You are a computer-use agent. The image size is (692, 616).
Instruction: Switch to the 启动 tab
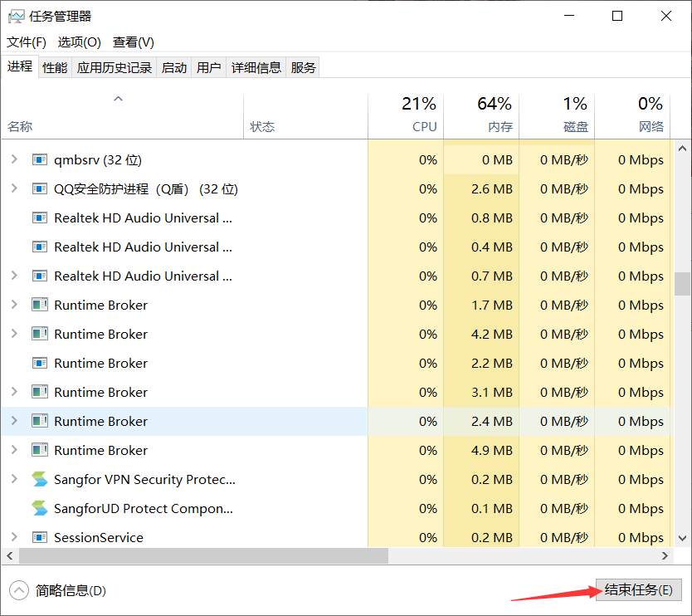click(174, 67)
